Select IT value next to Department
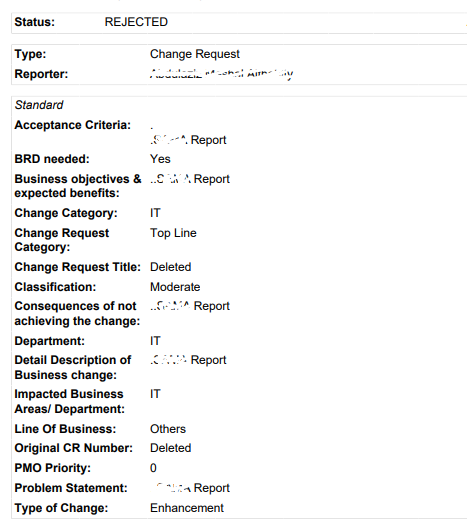Screen dimensions: 467x529 click(x=155, y=341)
